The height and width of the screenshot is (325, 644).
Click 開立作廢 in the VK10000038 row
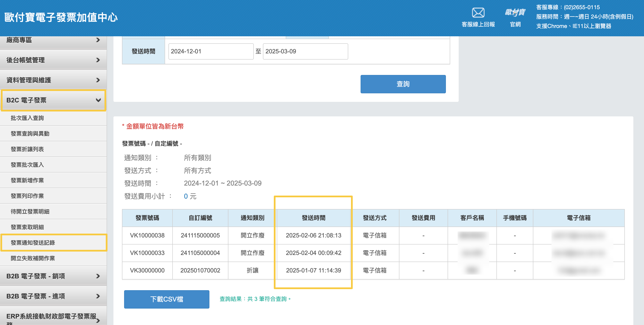[252, 235]
